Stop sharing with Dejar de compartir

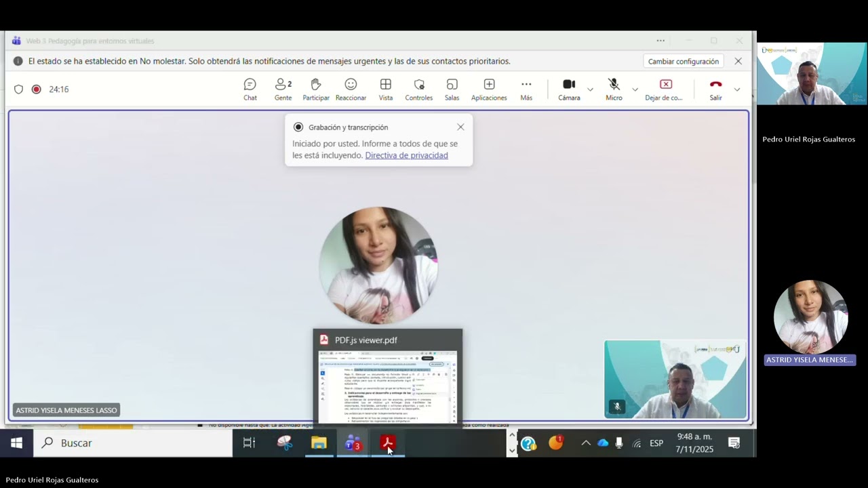pos(664,89)
